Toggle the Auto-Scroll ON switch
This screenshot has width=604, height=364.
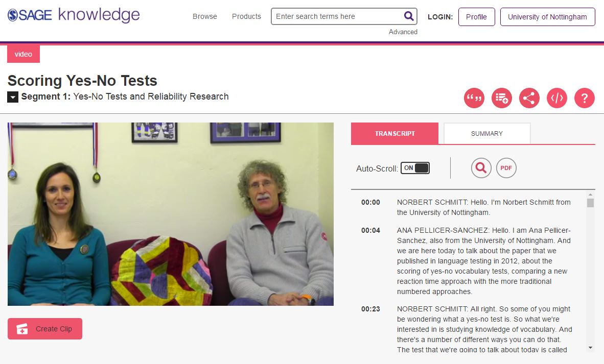[x=415, y=168]
